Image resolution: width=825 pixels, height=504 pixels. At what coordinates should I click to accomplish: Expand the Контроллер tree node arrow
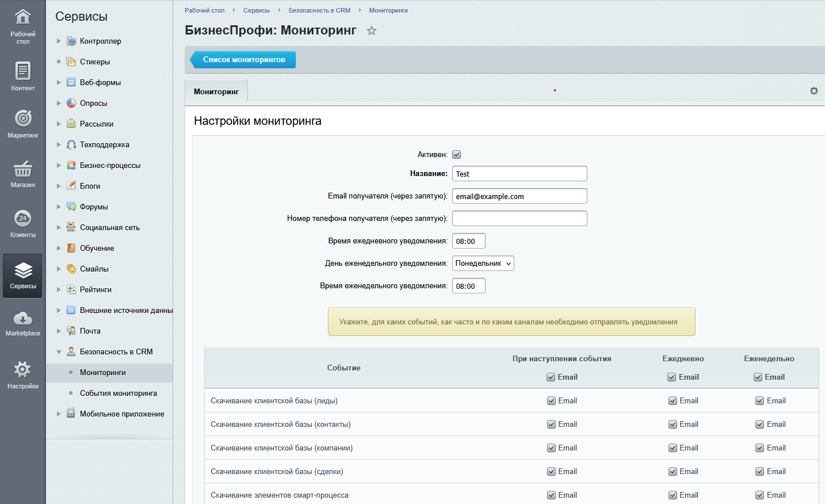(x=59, y=41)
